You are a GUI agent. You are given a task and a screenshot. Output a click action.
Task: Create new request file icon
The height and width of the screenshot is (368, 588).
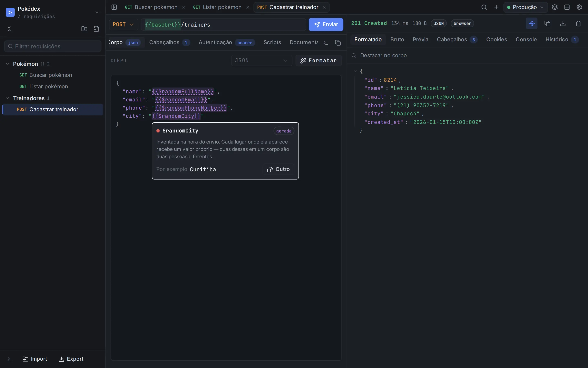tap(96, 29)
